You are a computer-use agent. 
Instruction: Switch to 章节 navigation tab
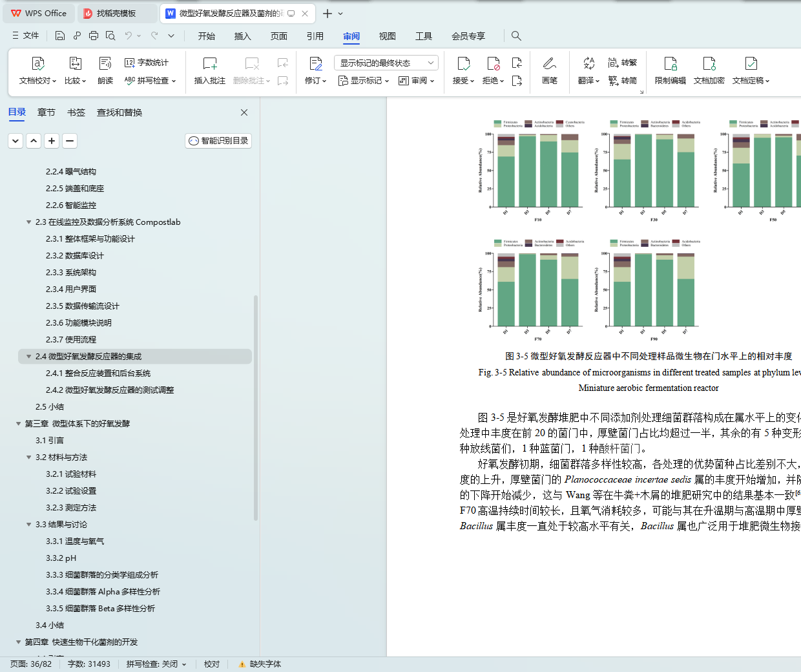click(47, 112)
